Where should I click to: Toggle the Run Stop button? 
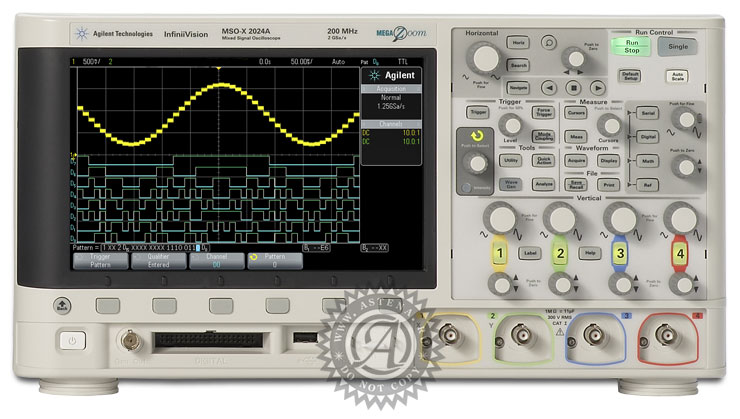631,46
